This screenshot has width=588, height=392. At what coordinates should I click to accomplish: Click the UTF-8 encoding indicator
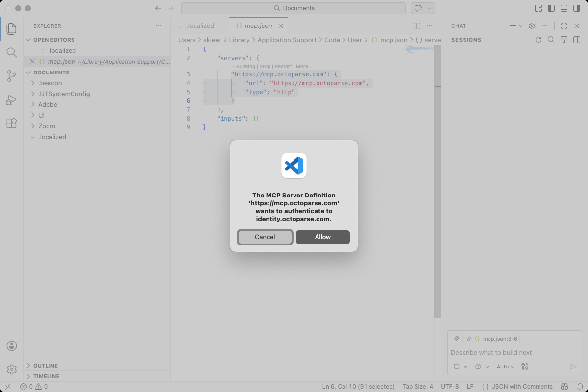(x=450, y=387)
